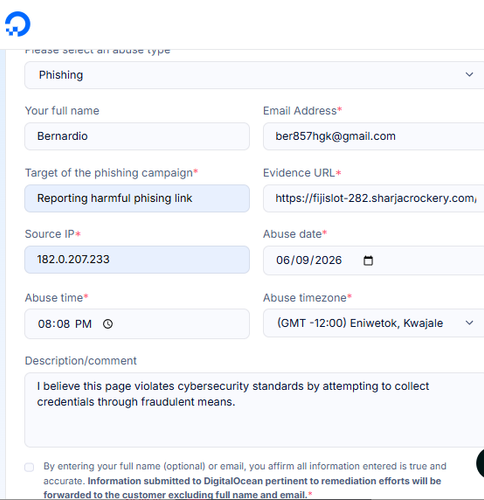
Task: Open the clock time picker icon
Action: click(x=108, y=324)
